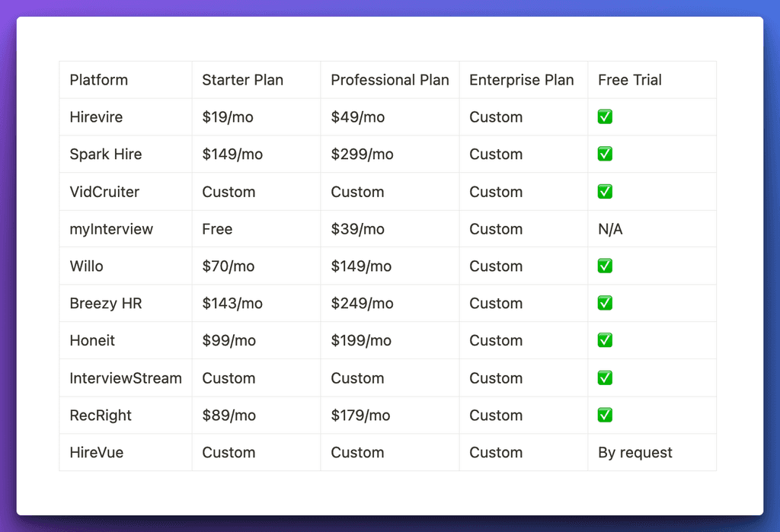Open Custom pricing details for HireVue Professional

(x=357, y=452)
